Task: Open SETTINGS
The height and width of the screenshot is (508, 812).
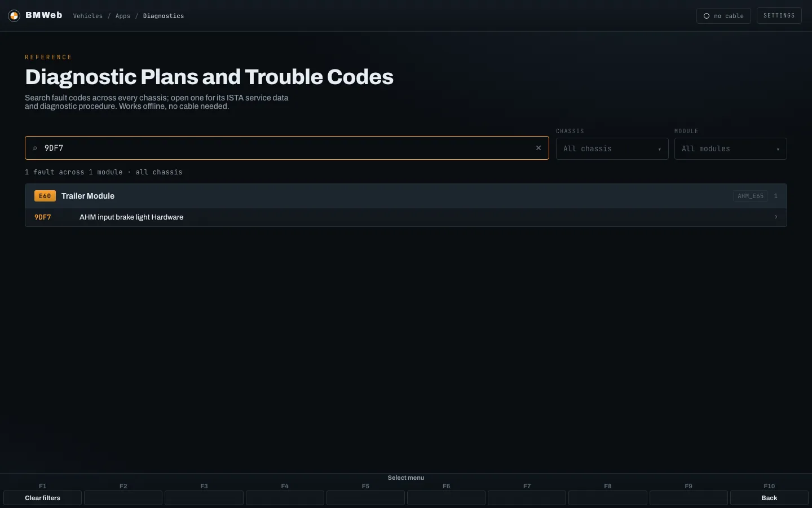Action: pyautogui.click(x=779, y=16)
